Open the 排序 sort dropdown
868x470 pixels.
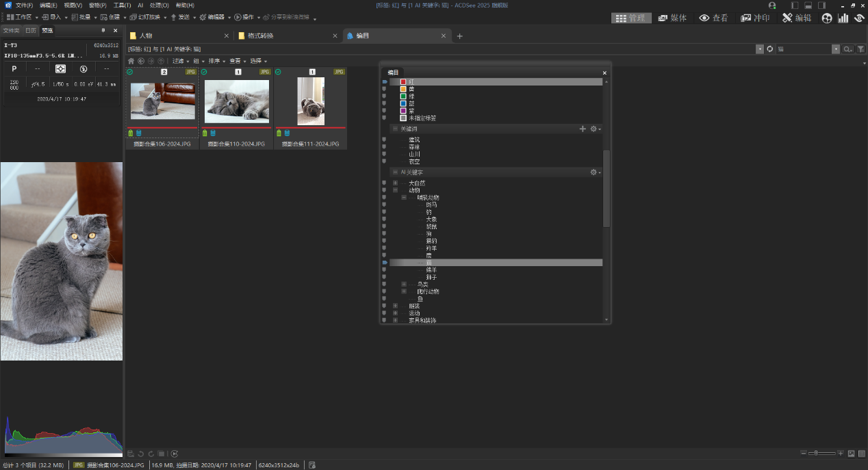coord(216,61)
